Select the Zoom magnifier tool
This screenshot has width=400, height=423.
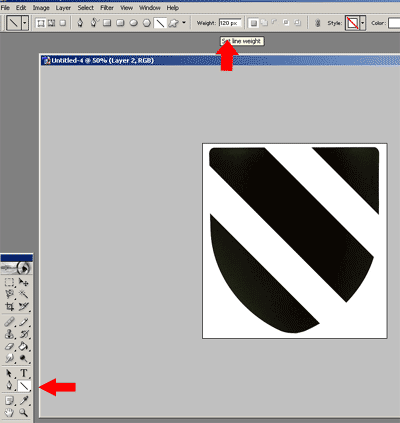[23, 413]
